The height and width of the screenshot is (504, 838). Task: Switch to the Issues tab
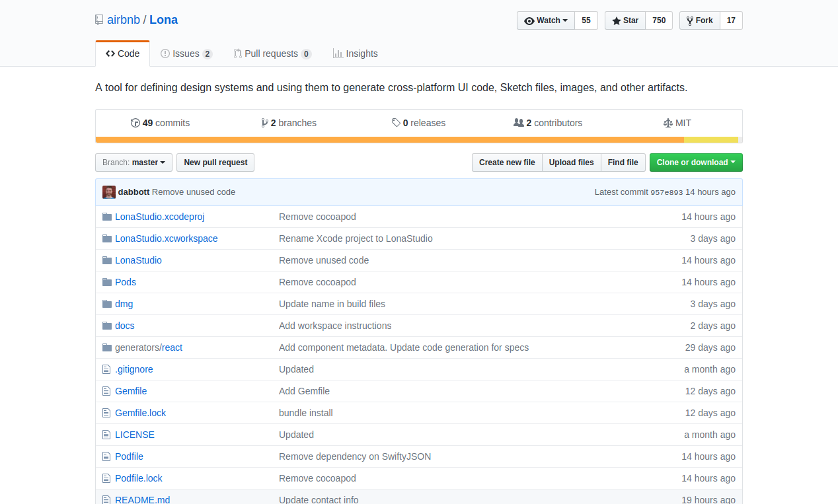point(186,54)
